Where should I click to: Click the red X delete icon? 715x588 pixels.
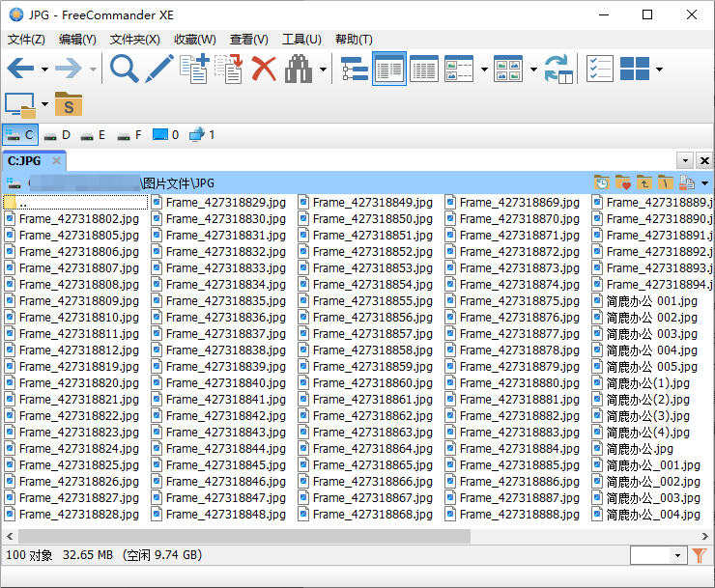(264, 69)
